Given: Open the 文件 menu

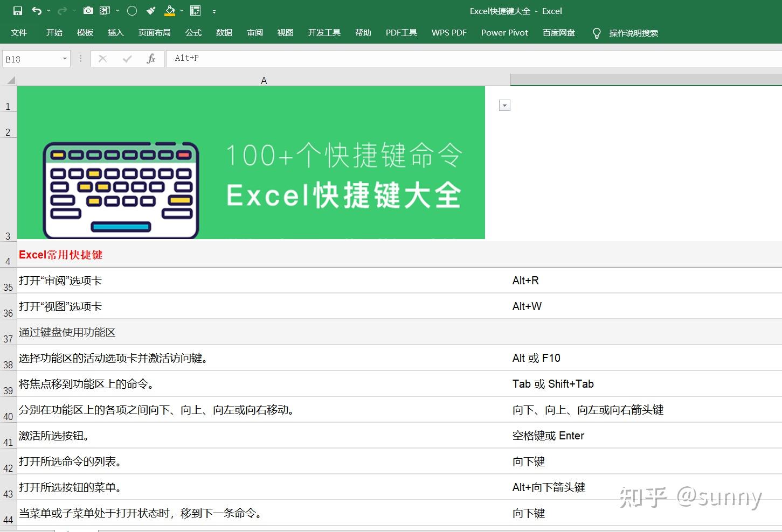Looking at the screenshot, I should pyautogui.click(x=19, y=33).
